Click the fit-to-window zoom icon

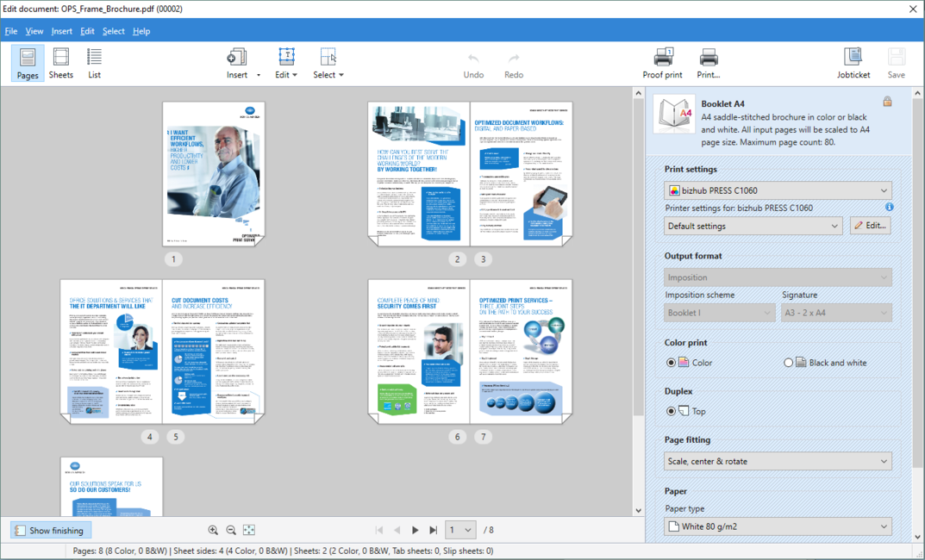tap(249, 530)
